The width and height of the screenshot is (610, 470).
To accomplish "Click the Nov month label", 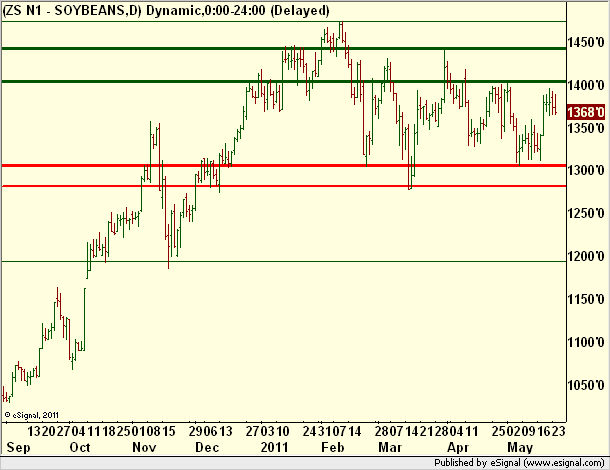I will 144,447.
